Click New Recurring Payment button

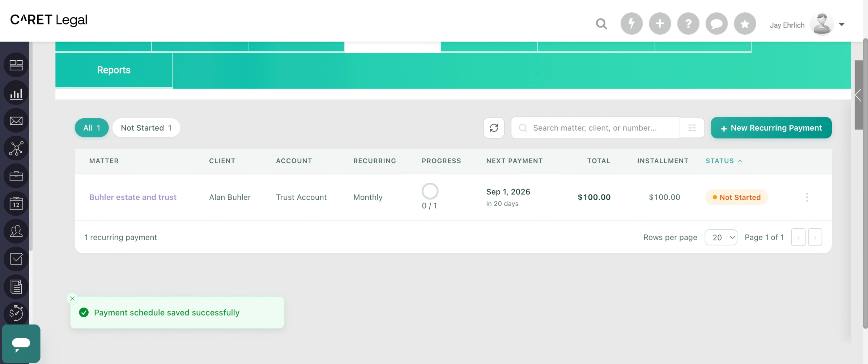771,128
